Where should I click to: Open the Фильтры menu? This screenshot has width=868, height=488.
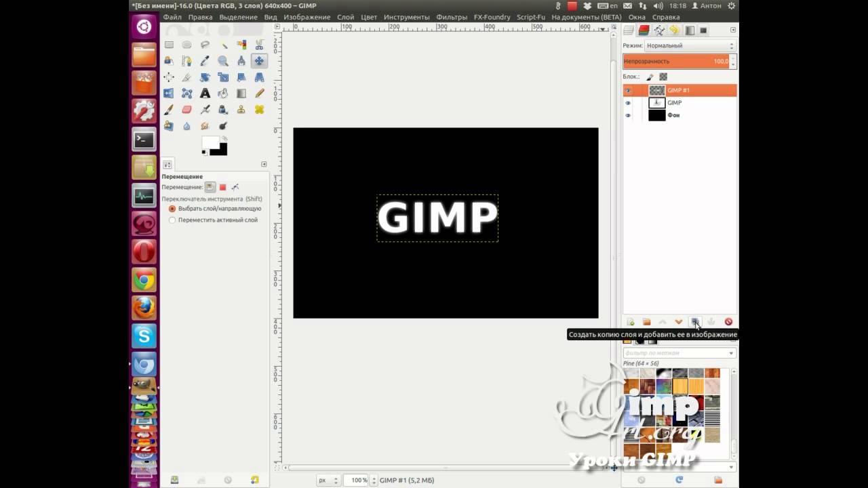click(x=452, y=17)
